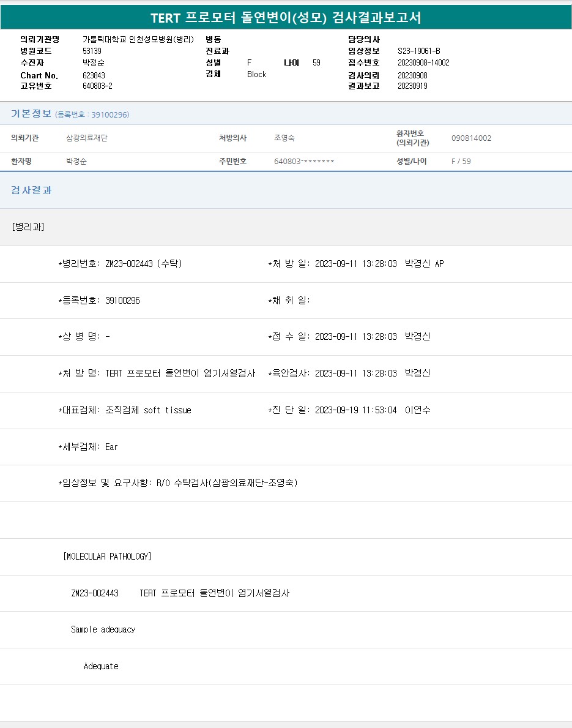The image size is (572, 728).
Task: Click the 병원코드 value 53139
Action: click(x=92, y=51)
